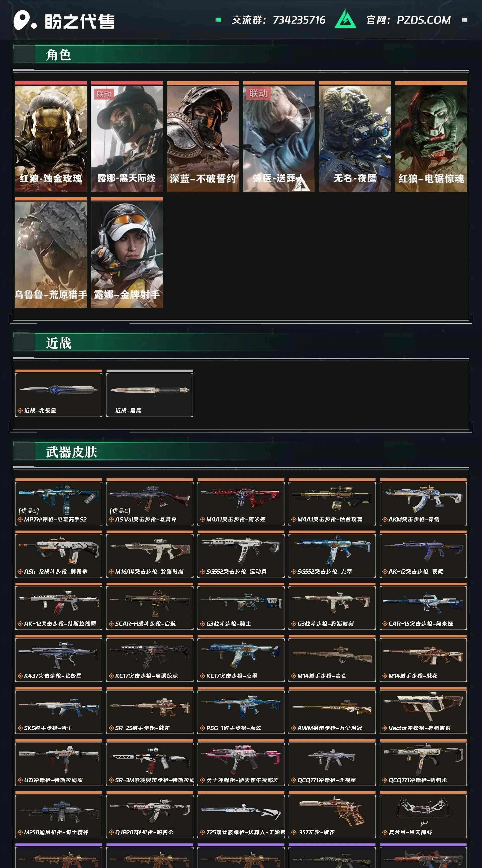Open the 露娜-黑天际线 character card

point(127,137)
